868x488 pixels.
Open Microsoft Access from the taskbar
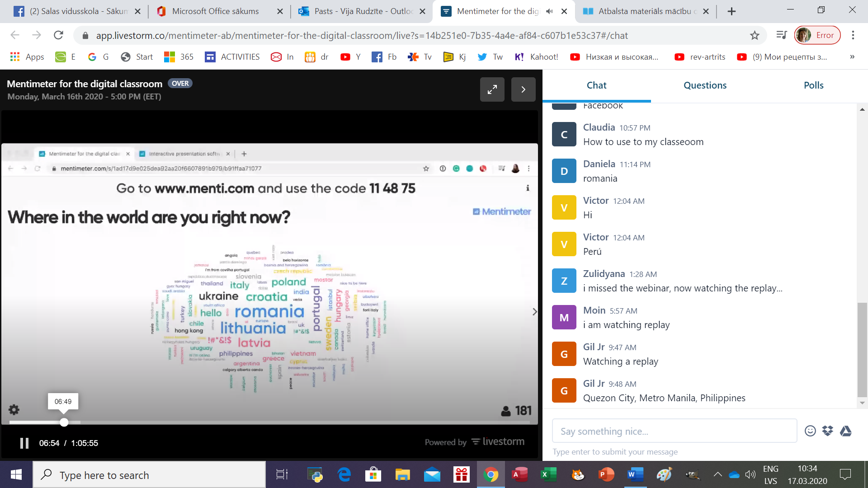point(519,474)
